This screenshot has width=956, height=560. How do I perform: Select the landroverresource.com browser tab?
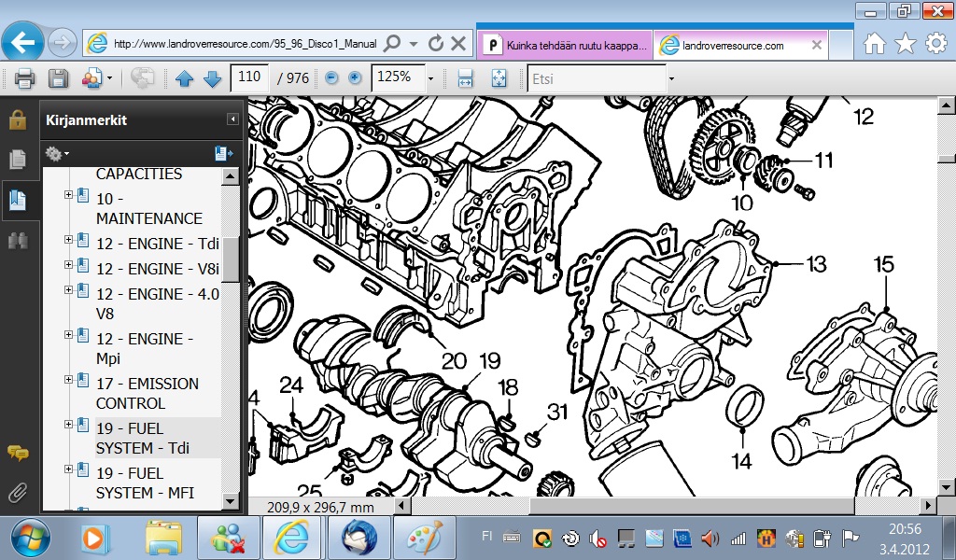point(733,45)
